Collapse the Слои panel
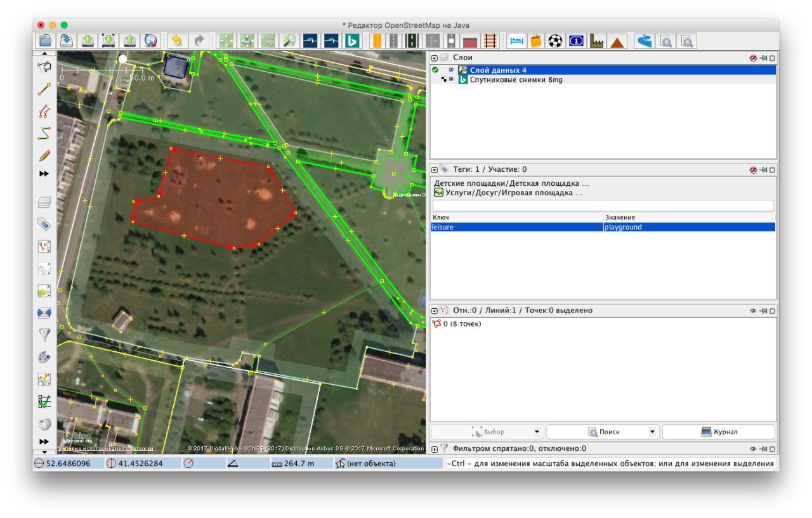 pyautogui.click(x=435, y=58)
